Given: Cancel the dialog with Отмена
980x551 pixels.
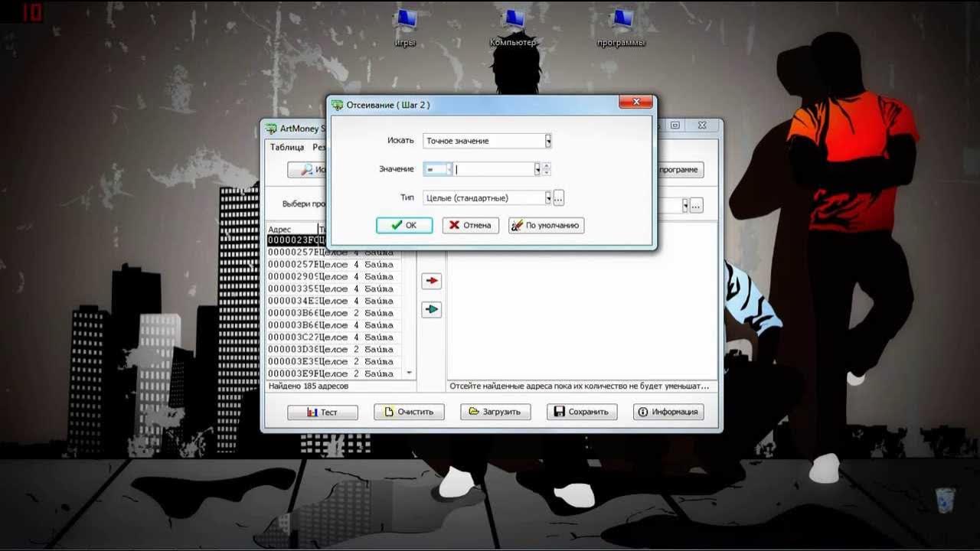Looking at the screenshot, I should point(471,225).
